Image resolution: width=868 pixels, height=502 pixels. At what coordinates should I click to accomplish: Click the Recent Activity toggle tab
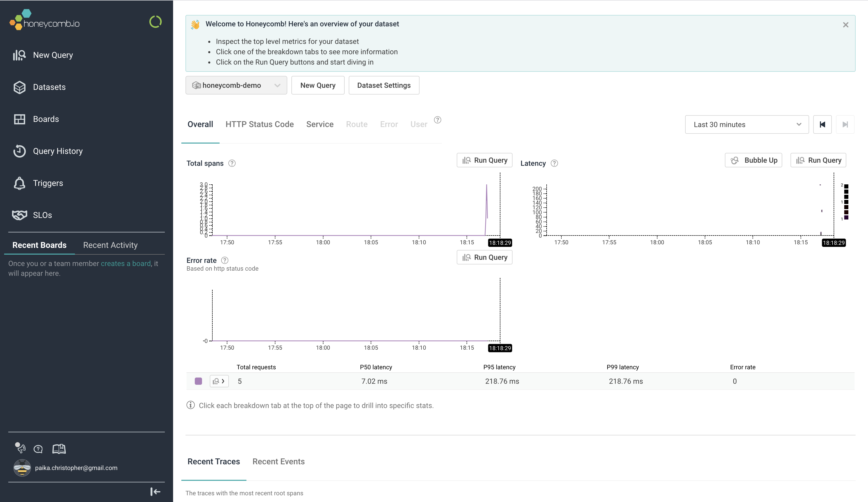tap(110, 245)
